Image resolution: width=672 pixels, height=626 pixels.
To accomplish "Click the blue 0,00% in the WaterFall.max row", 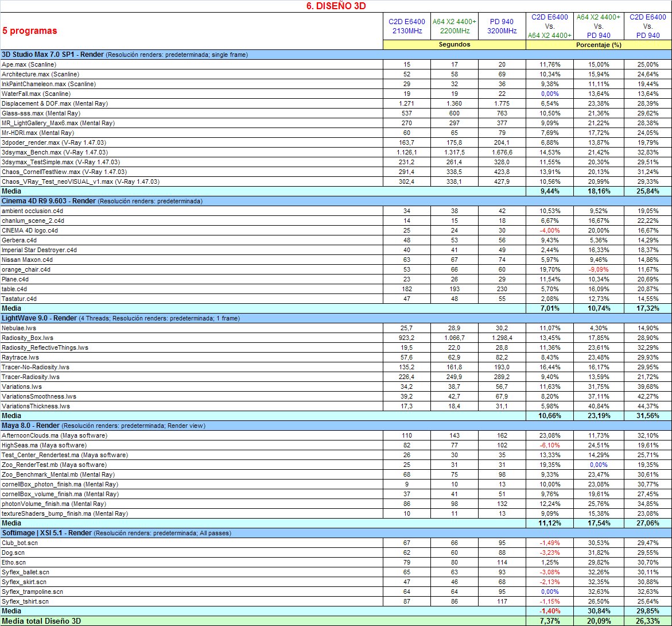I will coord(550,94).
